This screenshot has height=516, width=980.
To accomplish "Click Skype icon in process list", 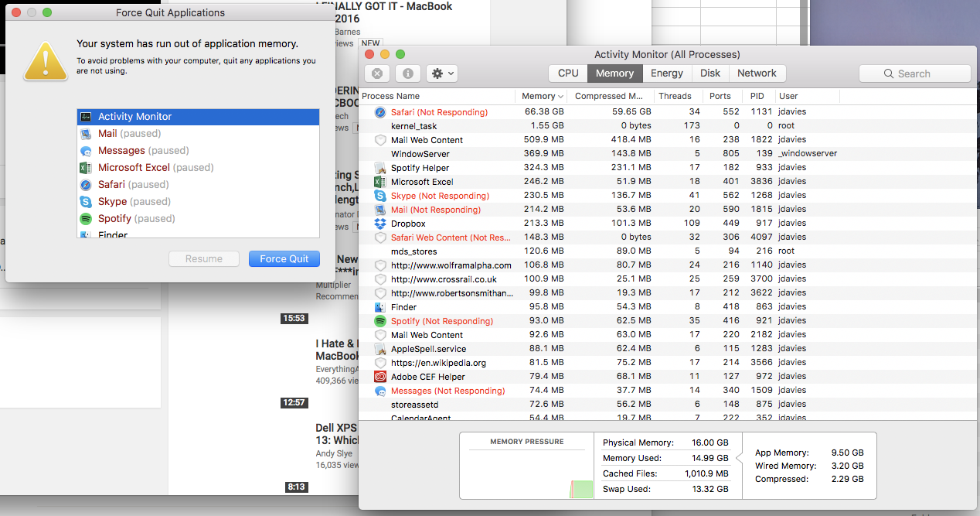I will [x=380, y=196].
